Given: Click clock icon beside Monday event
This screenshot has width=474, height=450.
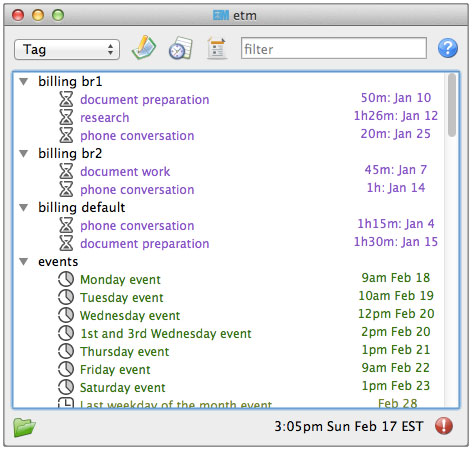Looking at the screenshot, I should (x=66, y=279).
